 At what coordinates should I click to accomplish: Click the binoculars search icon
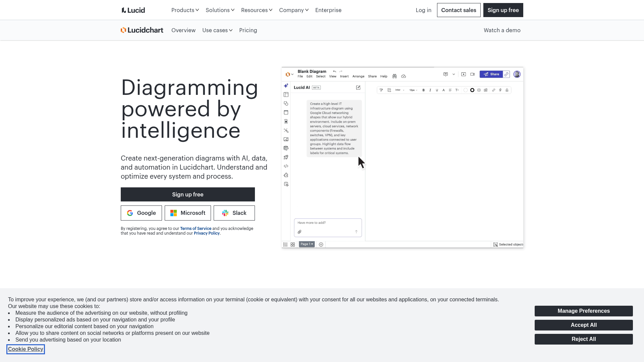coord(394,76)
